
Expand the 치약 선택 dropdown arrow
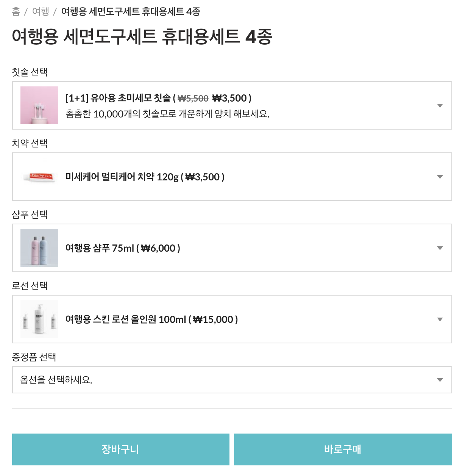tap(440, 177)
